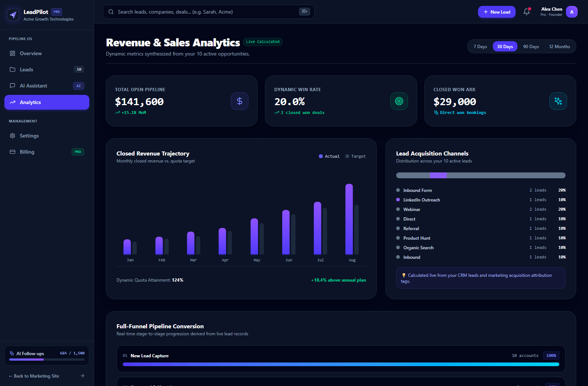Select the 30 Days range
The image size is (588, 386).
pos(505,46)
